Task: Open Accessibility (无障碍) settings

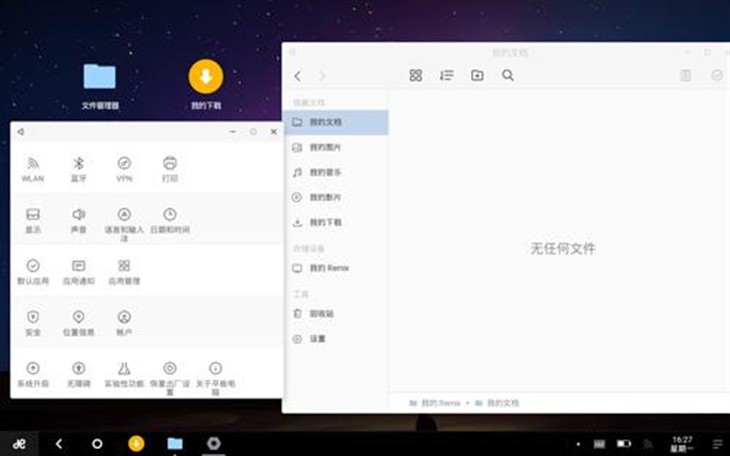Action: [78, 374]
